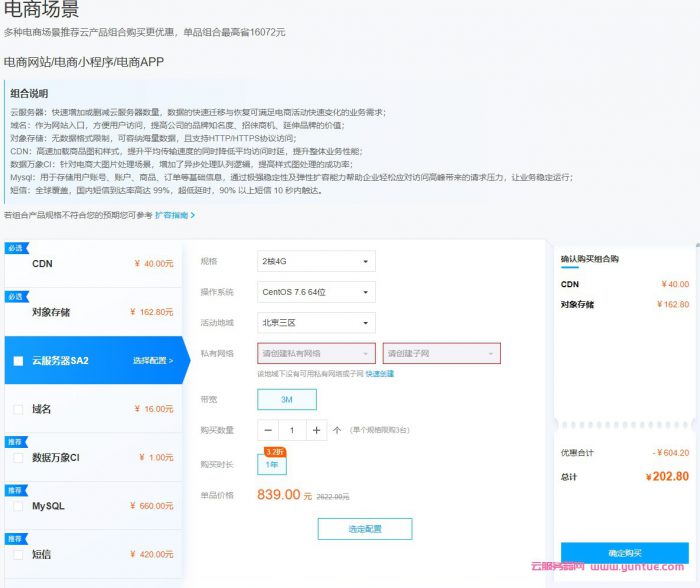Screen dimensions: 700x588
Task: Increase purchase quantity with the plus button
Action: (316, 430)
